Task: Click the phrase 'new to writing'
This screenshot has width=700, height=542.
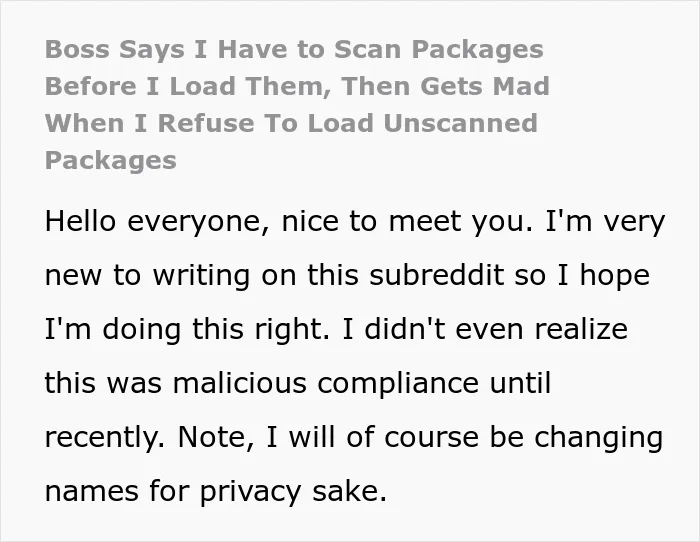Action: pos(147,275)
